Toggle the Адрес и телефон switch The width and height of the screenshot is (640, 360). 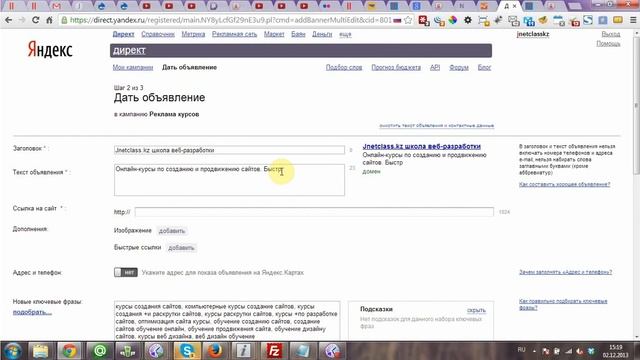coord(126,272)
